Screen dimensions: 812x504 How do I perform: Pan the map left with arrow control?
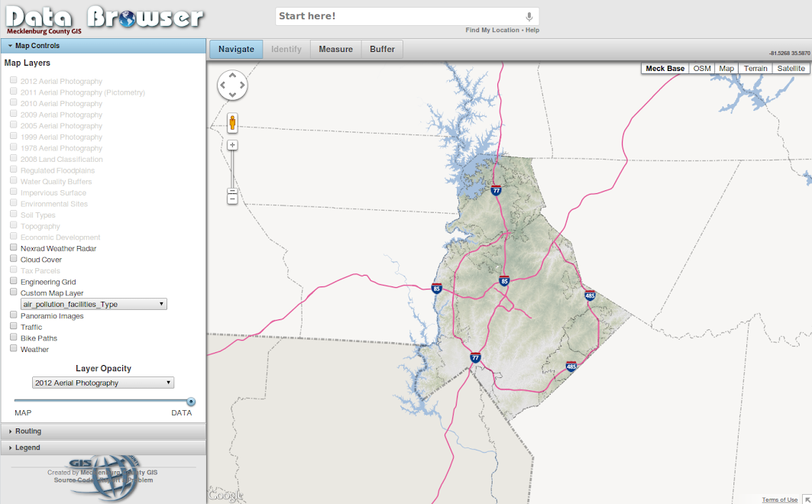click(x=223, y=85)
